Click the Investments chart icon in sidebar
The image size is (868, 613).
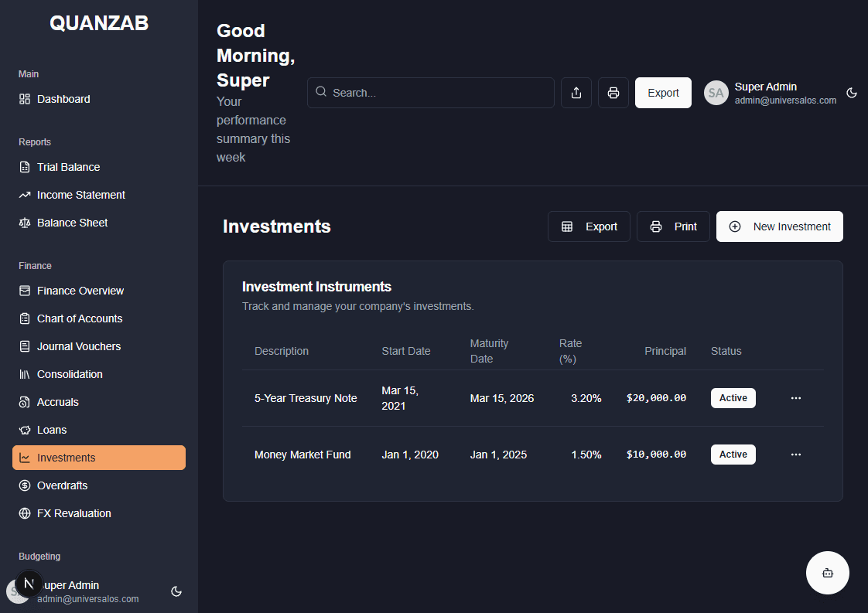24,458
